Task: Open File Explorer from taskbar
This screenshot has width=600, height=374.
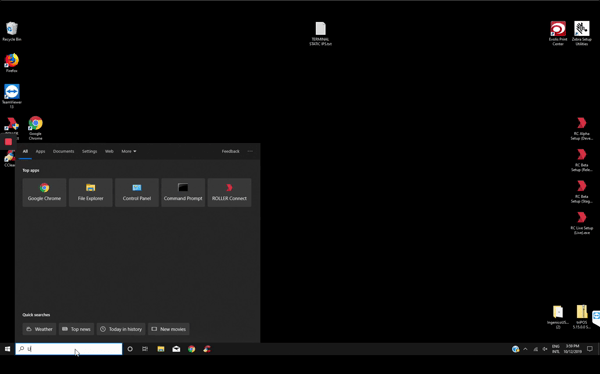Action: tap(161, 349)
